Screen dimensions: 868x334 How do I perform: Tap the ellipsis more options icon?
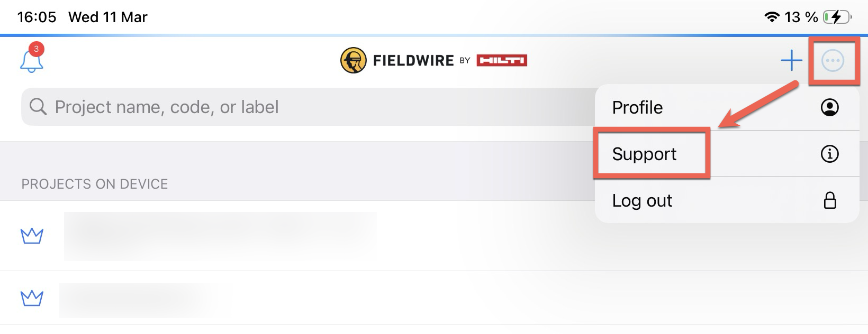point(834,60)
